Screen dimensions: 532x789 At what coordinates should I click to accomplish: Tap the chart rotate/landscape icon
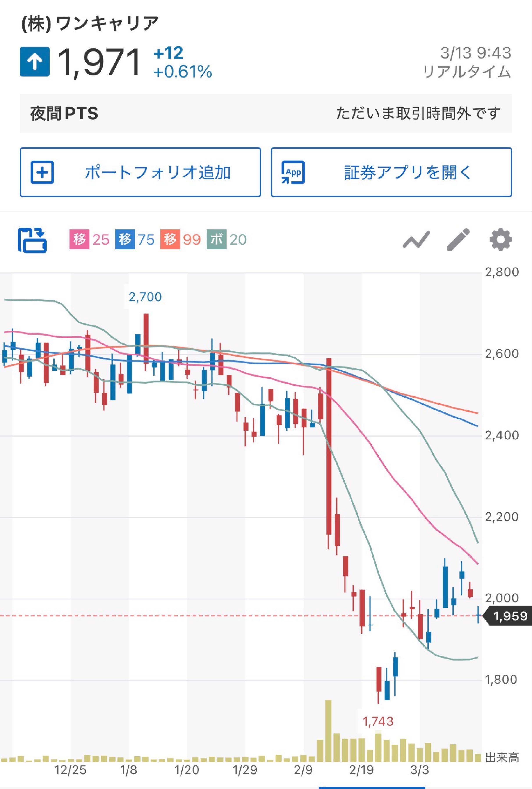pos(32,240)
